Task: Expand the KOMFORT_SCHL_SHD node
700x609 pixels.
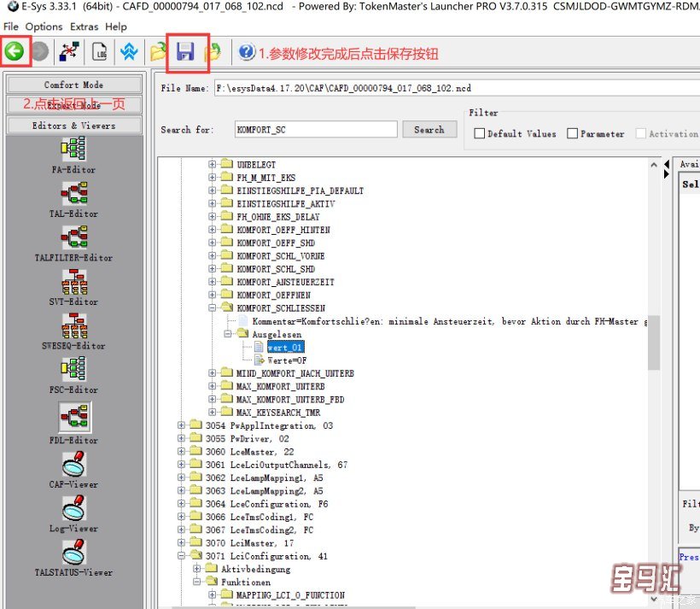Action: pos(212,268)
